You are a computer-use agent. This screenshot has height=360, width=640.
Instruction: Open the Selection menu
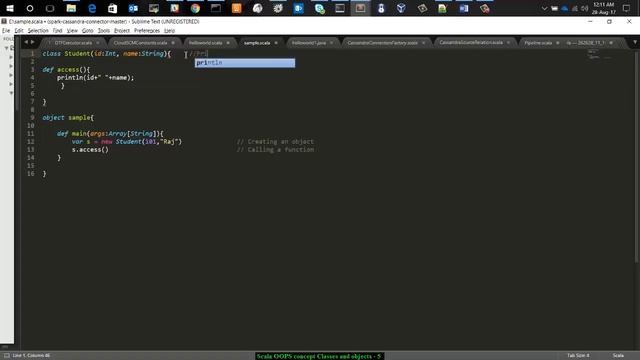tap(38, 31)
